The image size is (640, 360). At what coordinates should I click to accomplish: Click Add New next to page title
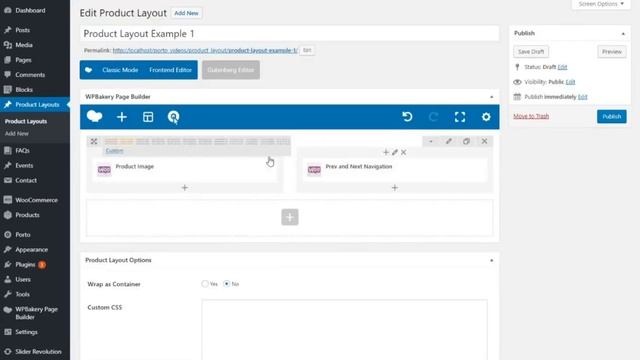coord(186,13)
